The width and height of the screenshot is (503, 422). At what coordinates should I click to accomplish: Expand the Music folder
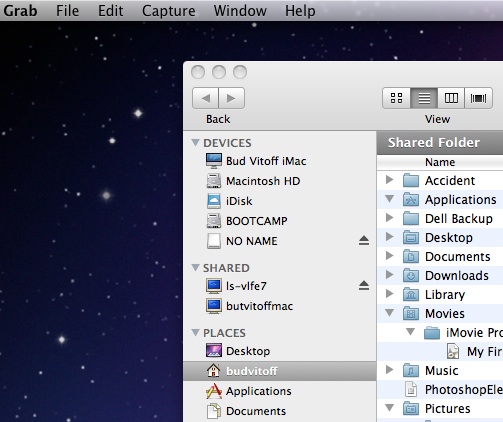389,370
